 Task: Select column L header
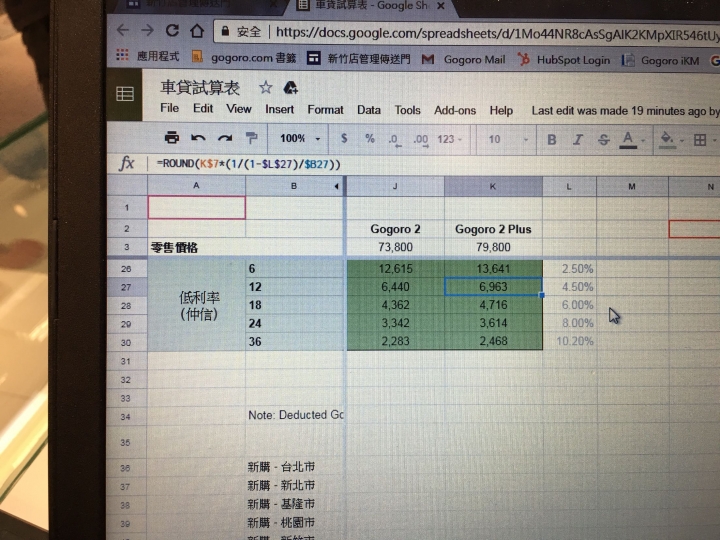tap(569, 186)
